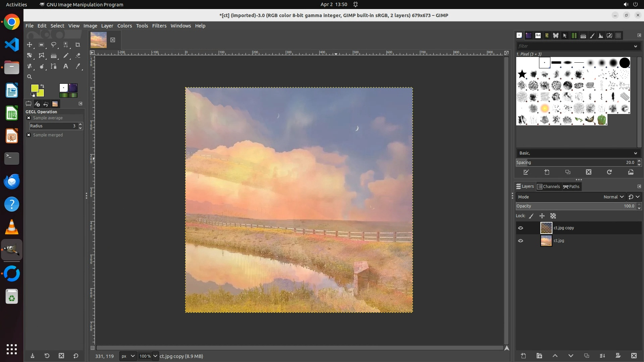Open the layer Mode Normal dropdown
This screenshot has height=362, width=644.
[x=613, y=197]
